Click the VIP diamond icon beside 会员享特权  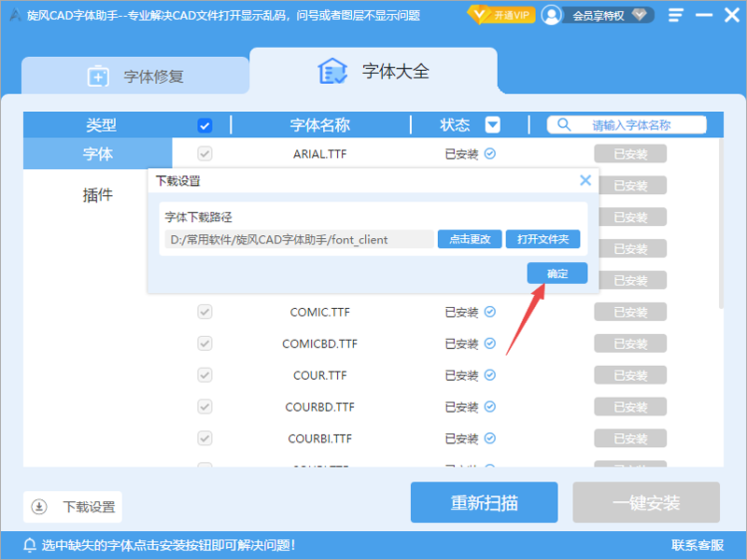pyautogui.click(x=639, y=14)
